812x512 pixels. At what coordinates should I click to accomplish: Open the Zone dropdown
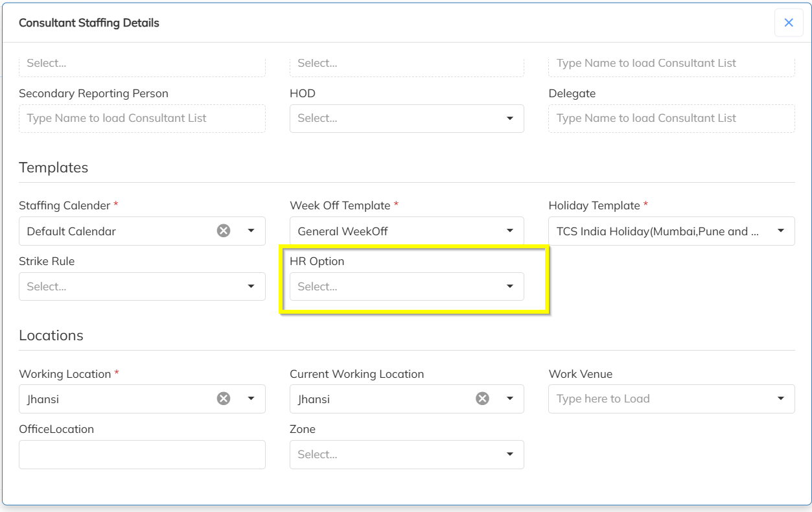point(510,454)
